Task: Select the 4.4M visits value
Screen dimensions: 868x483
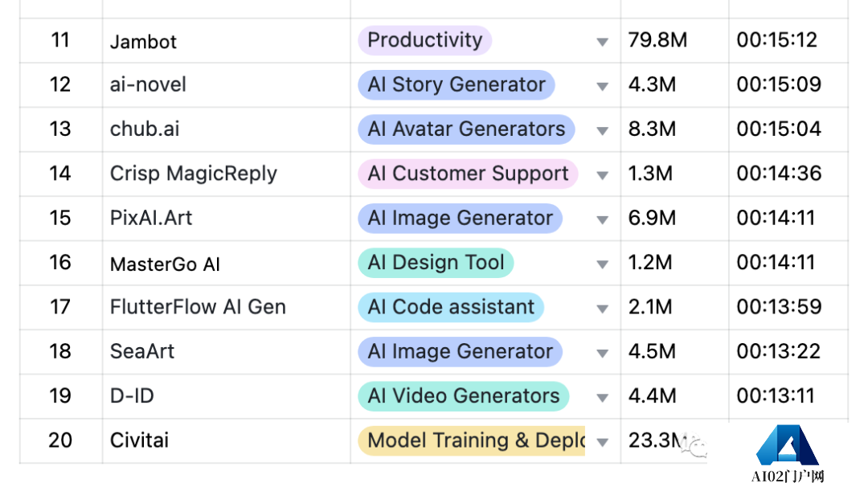Action: 652,396
